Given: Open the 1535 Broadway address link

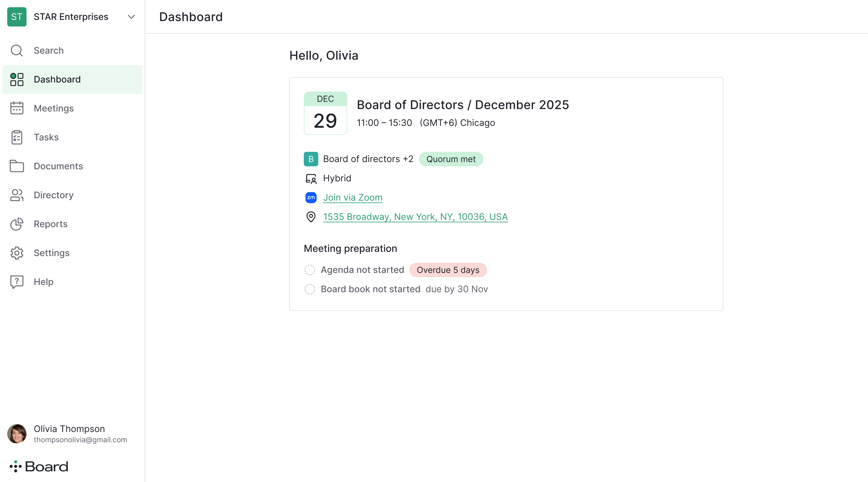Looking at the screenshot, I should tap(415, 217).
